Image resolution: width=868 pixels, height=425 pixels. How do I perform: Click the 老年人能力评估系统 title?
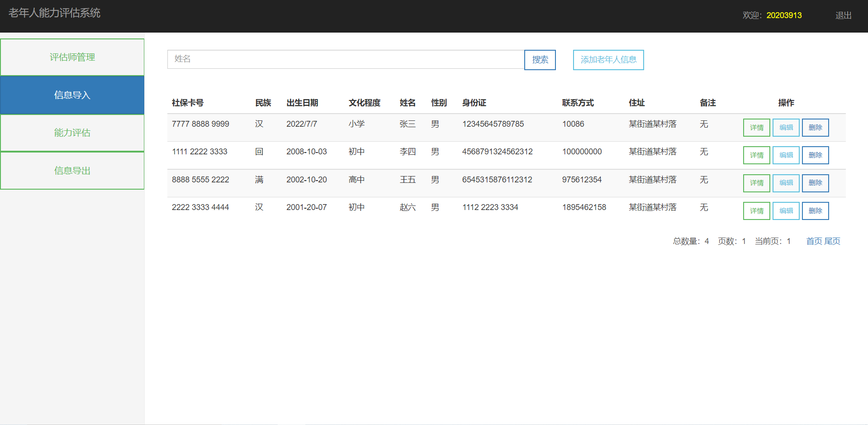tap(54, 13)
